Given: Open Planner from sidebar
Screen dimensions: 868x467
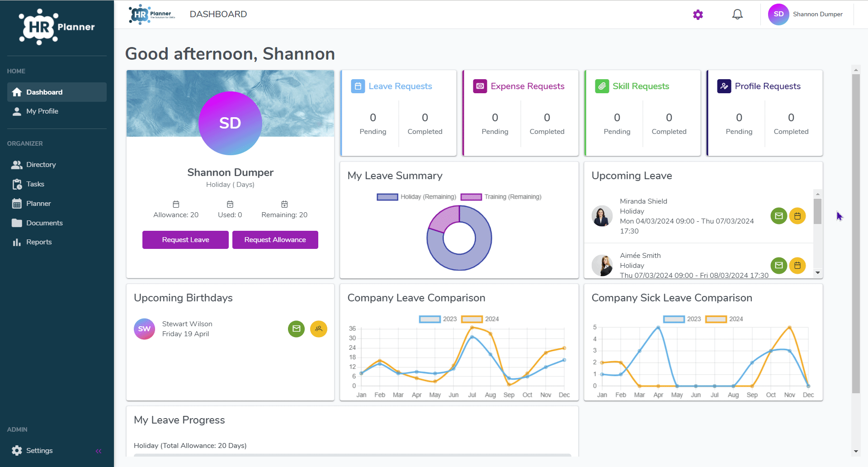Looking at the screenshot, I should [57, 204].
